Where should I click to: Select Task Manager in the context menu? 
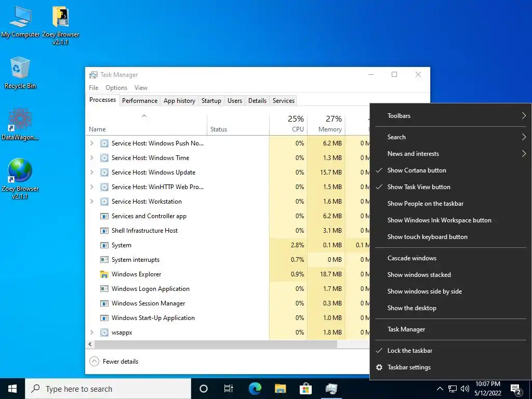tap(450, 329)
